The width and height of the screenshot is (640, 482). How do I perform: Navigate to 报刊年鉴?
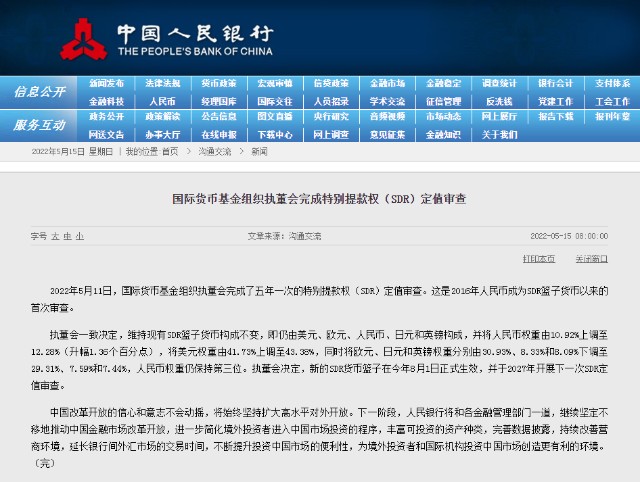pos(612,117)
